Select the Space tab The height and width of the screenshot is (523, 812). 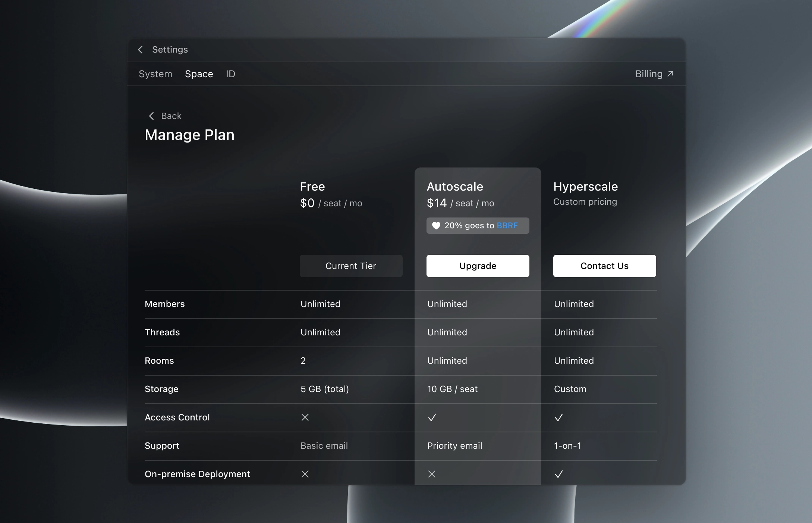point(199,74)
